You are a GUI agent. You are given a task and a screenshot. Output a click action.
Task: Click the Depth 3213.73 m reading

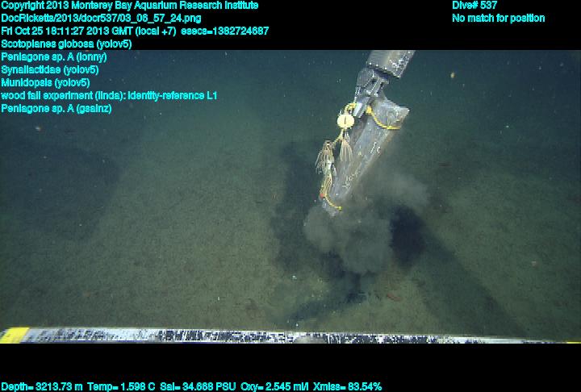[42, 386]
